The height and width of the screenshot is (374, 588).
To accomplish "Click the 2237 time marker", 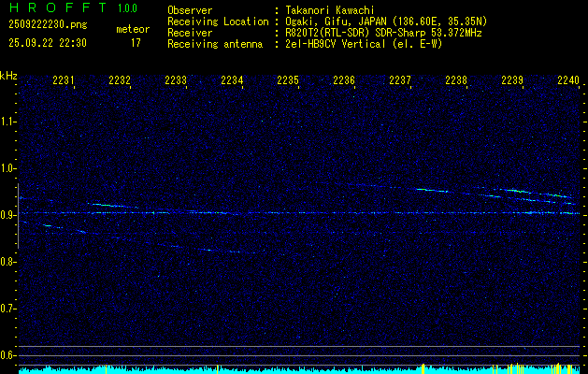I will click(400, 81).
